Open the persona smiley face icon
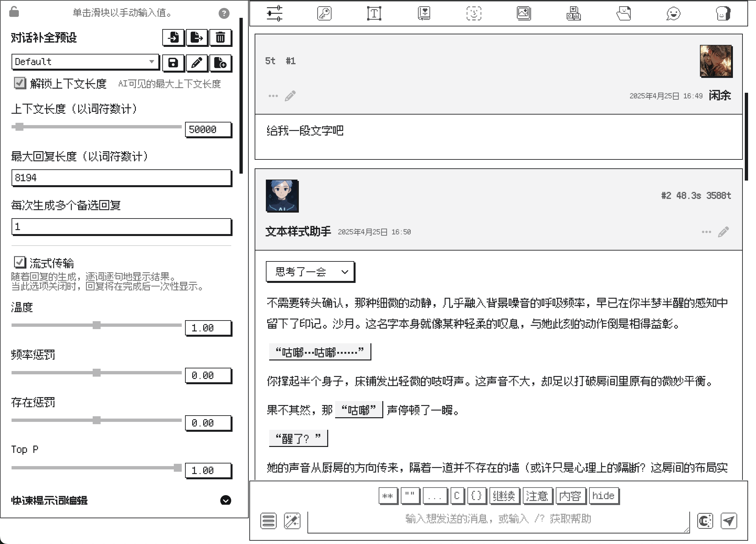 (673, 14)
